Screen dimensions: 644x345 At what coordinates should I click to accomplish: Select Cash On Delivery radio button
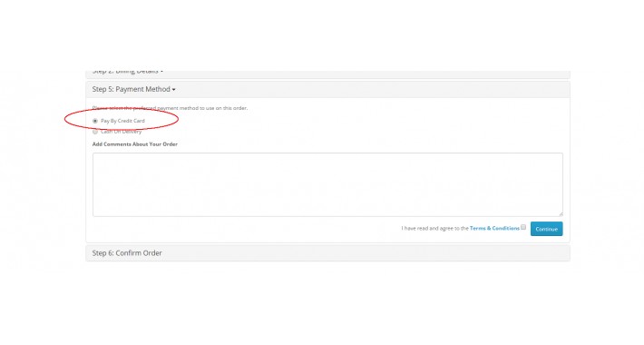coord(95,132)
